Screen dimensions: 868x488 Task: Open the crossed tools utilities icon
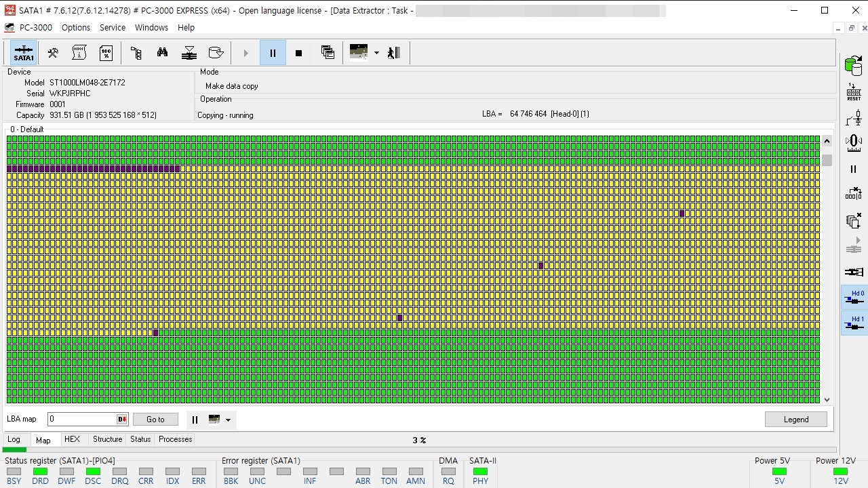pos(52,53)
